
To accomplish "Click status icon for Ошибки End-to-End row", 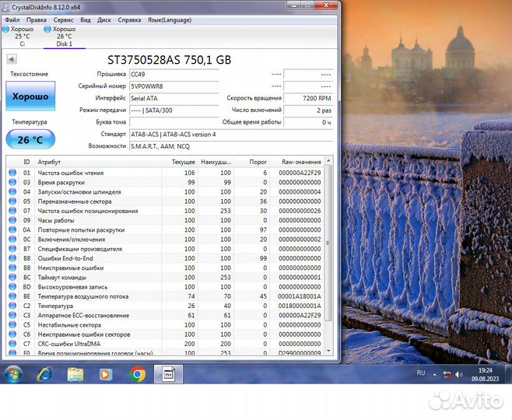I will (12, 258).
